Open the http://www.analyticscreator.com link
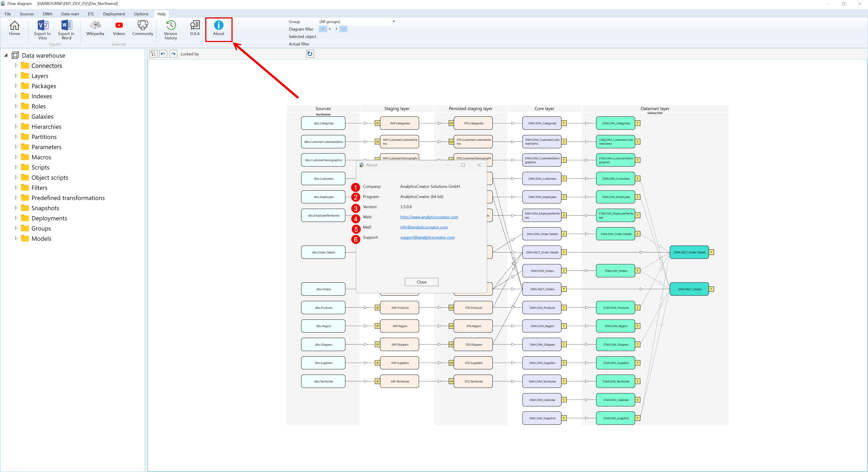Screen dimensions: 868x472 429,217
